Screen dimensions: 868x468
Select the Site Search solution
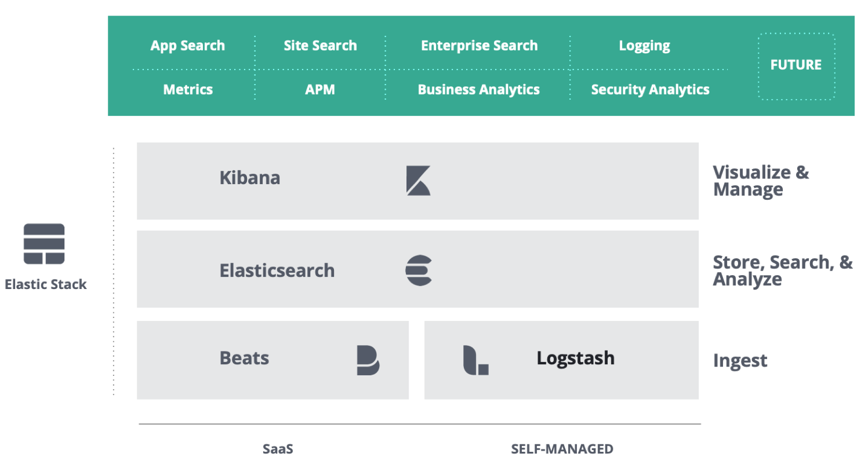click(x=320, y=46)
